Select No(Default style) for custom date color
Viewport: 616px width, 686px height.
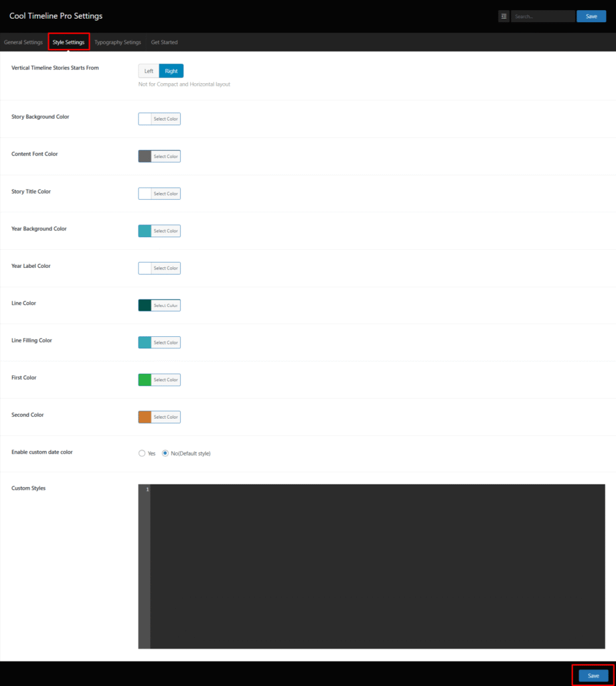(165, 453)
